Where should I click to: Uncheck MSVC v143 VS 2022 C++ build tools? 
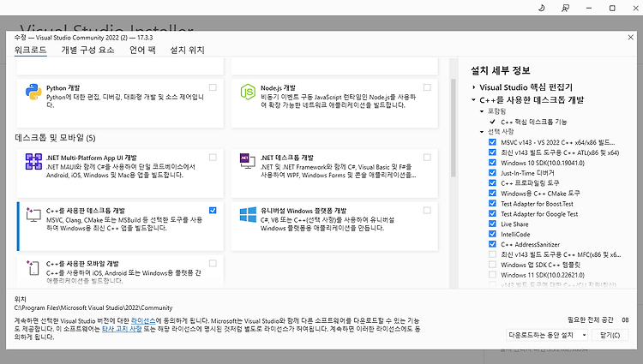point(492,142)
